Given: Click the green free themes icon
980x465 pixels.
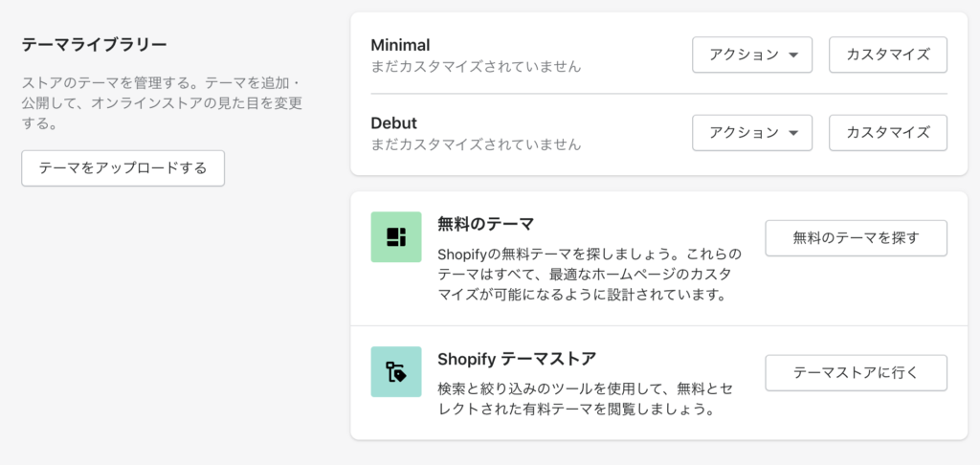Looking at the screenshot, I should 395,237.
